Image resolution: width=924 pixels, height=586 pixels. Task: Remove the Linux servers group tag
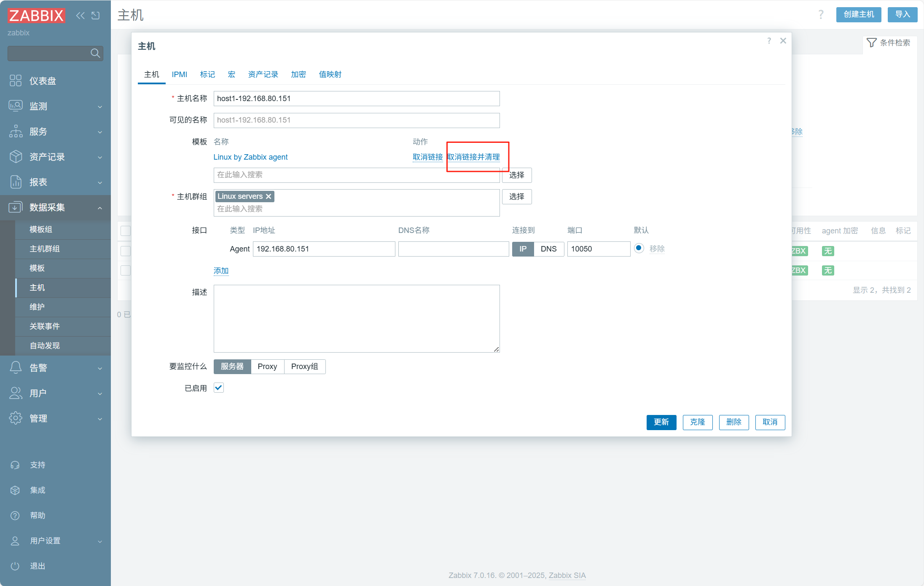pos(269,196)
